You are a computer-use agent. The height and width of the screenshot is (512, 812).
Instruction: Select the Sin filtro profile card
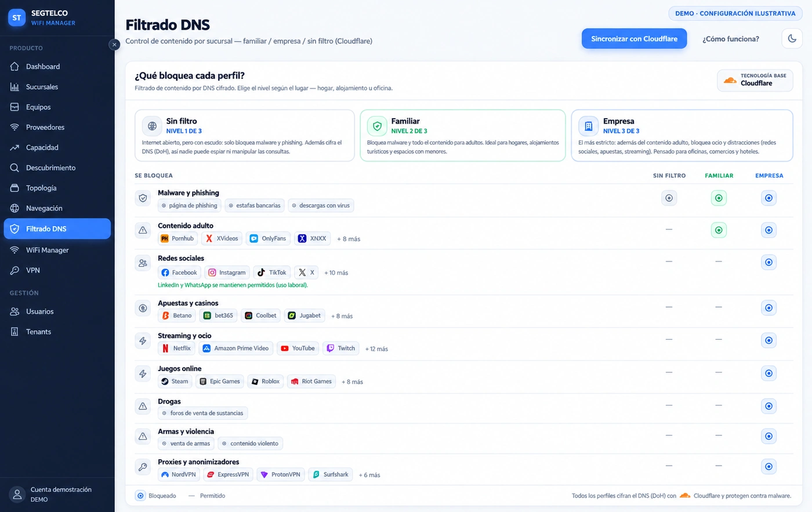[245, 136]
